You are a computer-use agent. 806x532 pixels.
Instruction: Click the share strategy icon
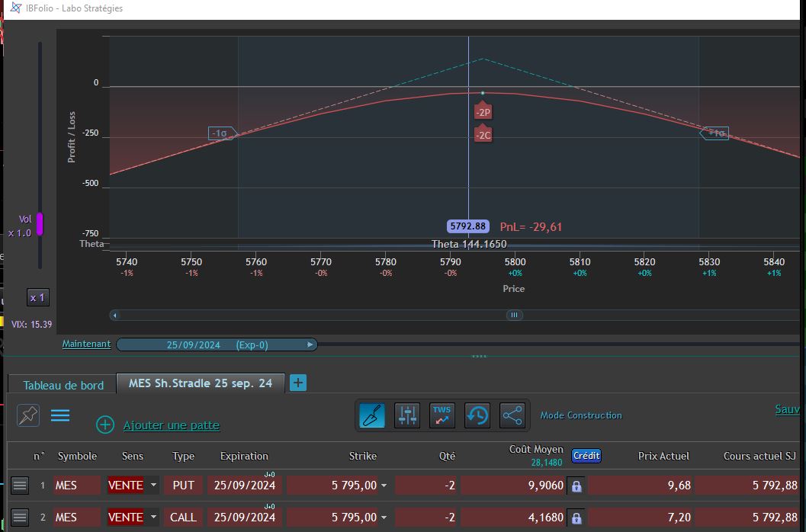click(512, 415)
